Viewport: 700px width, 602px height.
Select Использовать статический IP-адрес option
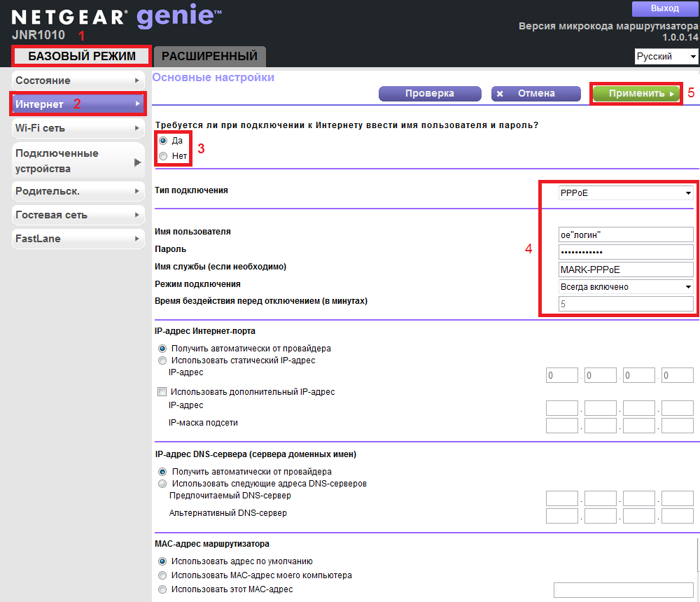163,360
